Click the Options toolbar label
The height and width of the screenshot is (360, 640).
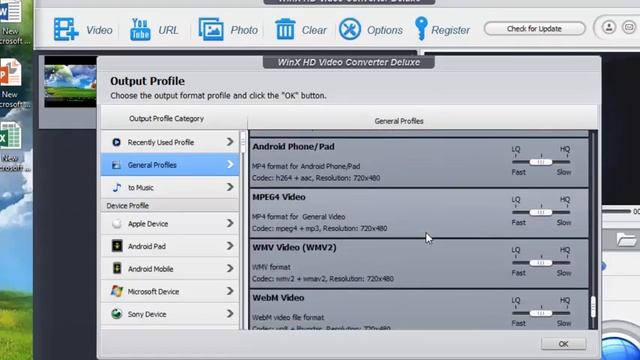pos(385,30)
